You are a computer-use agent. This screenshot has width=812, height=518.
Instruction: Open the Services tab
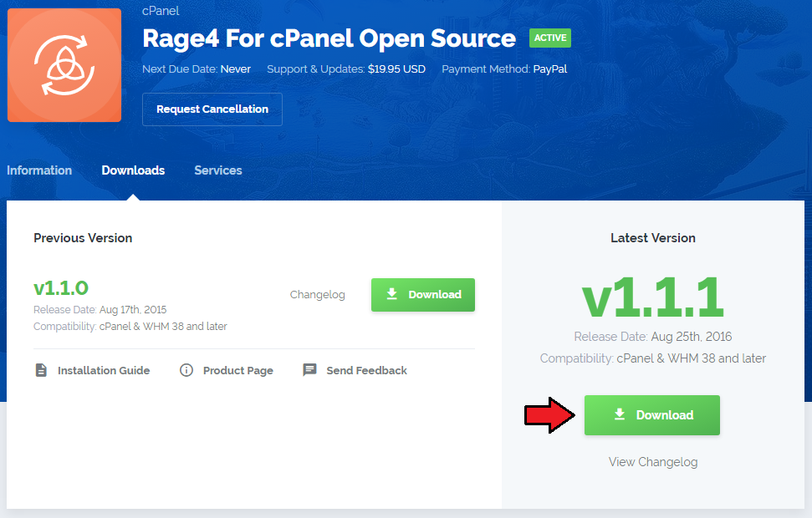point(218,170)
